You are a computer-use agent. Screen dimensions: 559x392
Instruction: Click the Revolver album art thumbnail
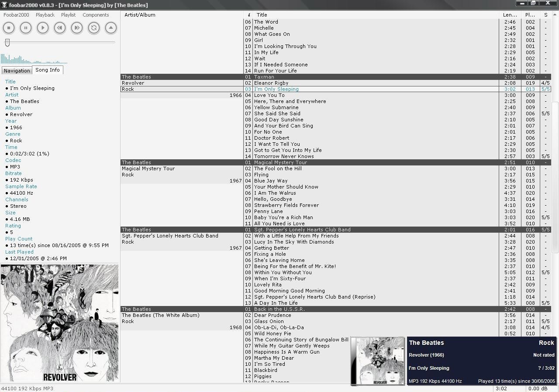377,361
